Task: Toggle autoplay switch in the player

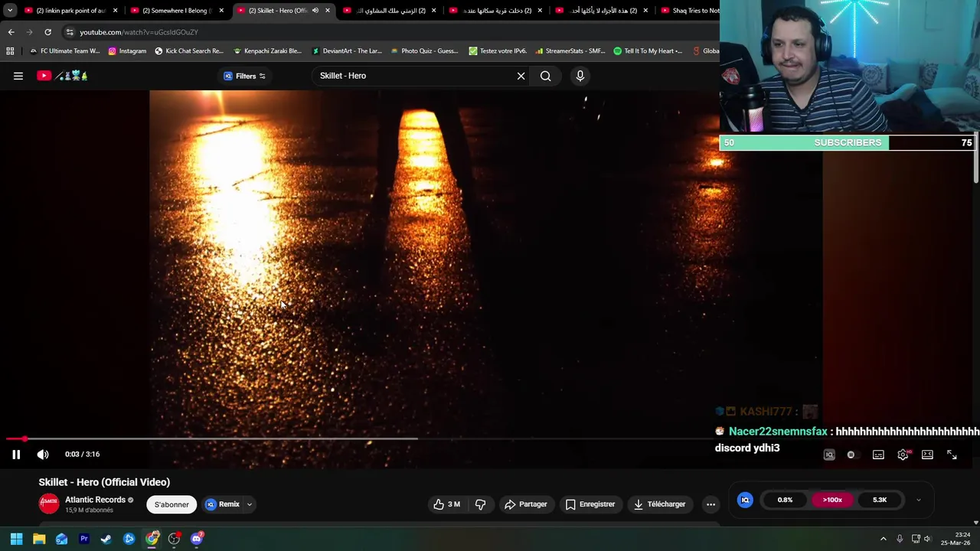Action: pos(851,455)
